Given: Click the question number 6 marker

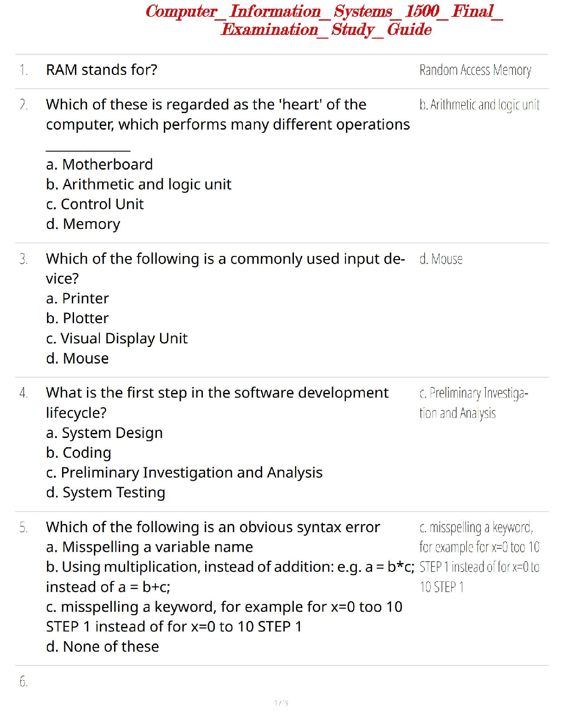Looking at the screenshot, I should pyautogui.click(x=23, y=682).
